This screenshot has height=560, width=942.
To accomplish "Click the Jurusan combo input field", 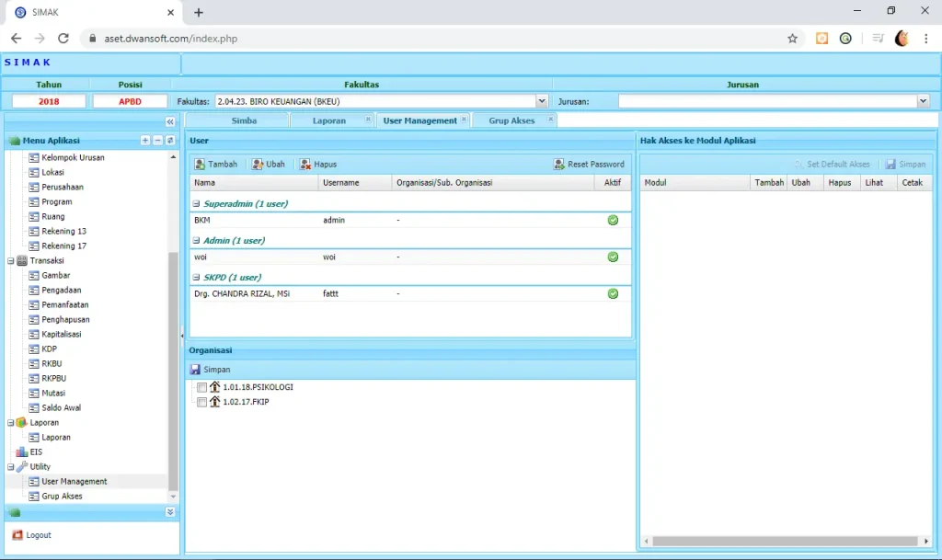I will [768, 101].
